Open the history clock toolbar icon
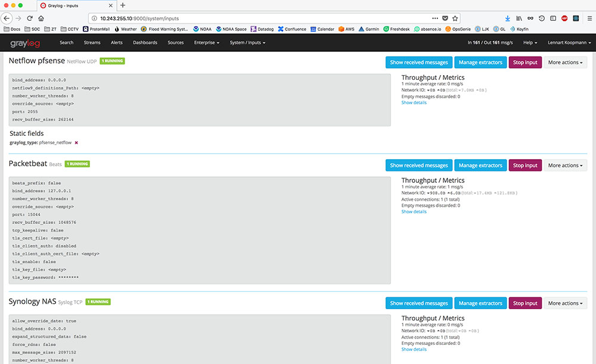The width and height of the screenshot is (596, 364). coord(542,18)
